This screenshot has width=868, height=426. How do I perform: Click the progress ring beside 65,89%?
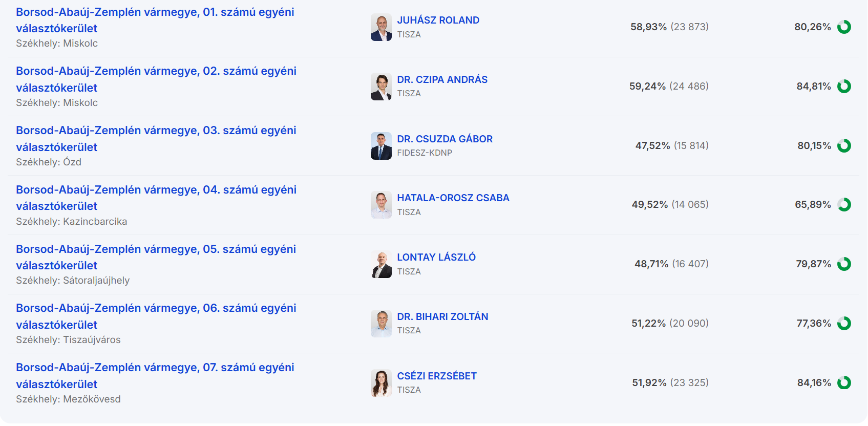point(844,205)
